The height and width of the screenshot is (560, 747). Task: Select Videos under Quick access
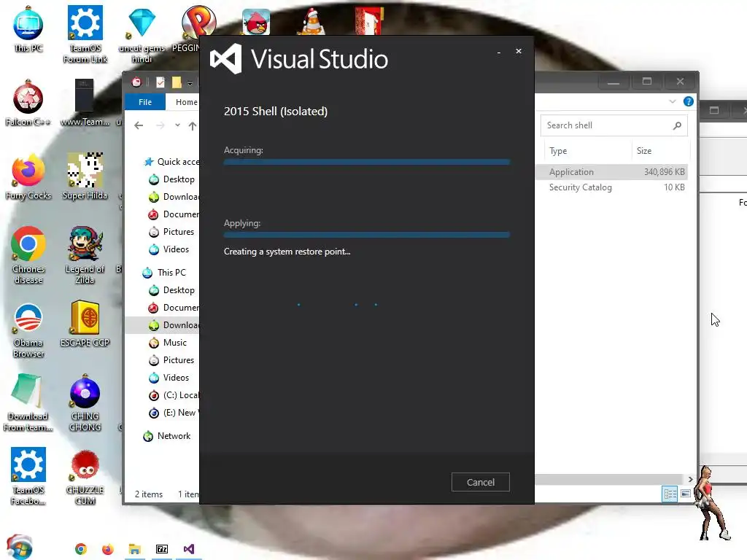[169, 249]
